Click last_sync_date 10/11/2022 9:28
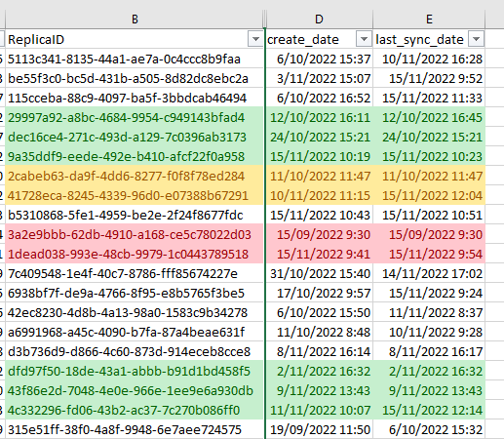 pyautogui.click(x=429, y=332)
